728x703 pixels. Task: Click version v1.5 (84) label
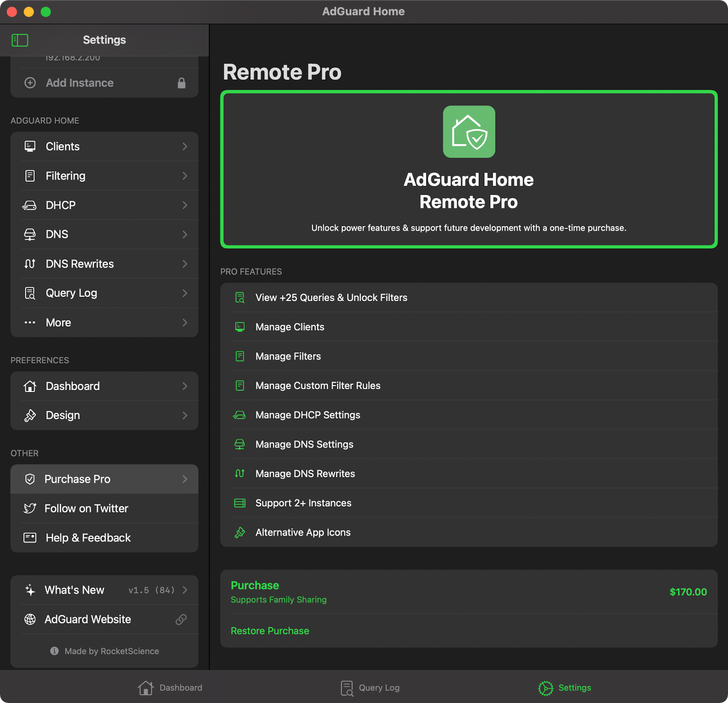(152, 590)
